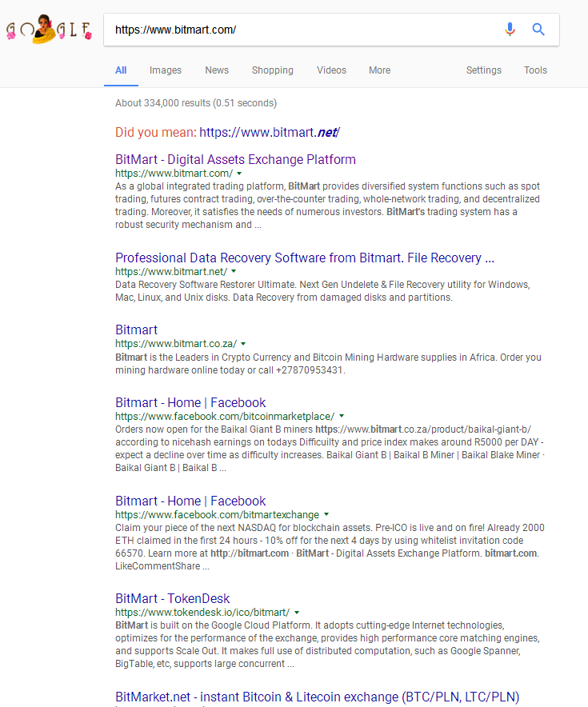Expand options arrow beside www.bitmart.com URL
Screen dimensions: 588x707
pyautogui.click(x=239, y=174)
